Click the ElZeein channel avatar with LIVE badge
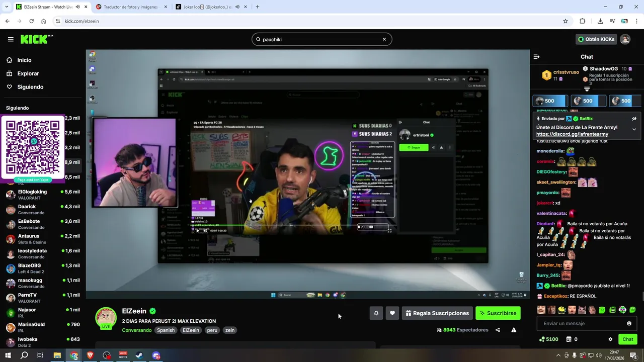 coord(106,318)
